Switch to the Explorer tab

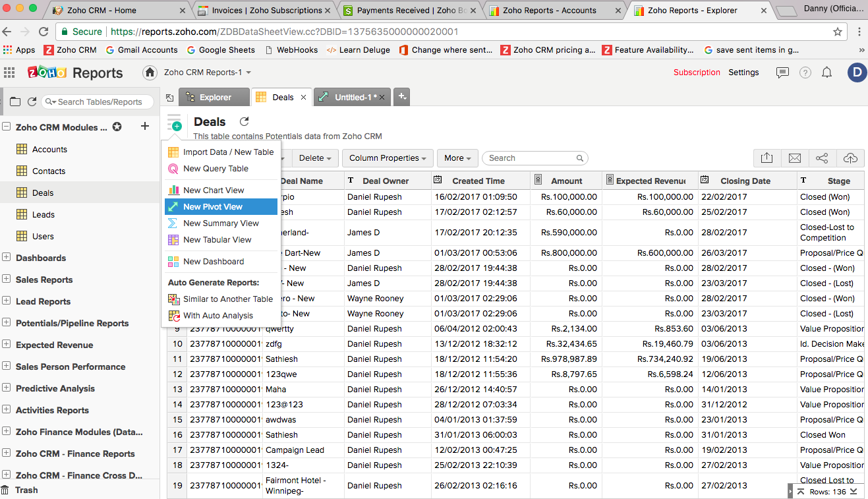(x=214, y=97)
